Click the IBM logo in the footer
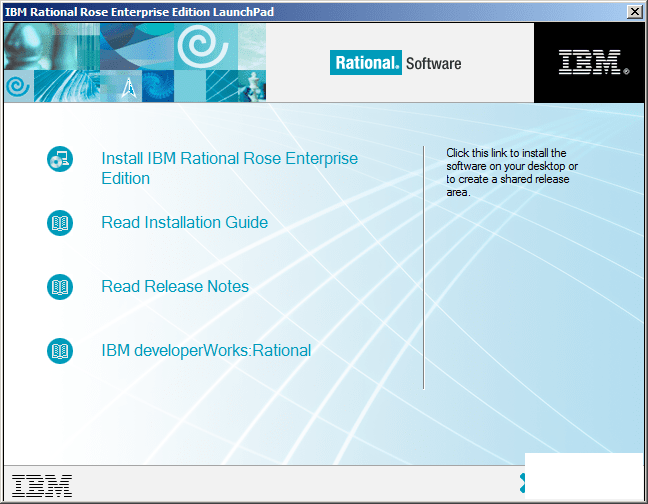The image size is (648, 504). tap(42, 486)
